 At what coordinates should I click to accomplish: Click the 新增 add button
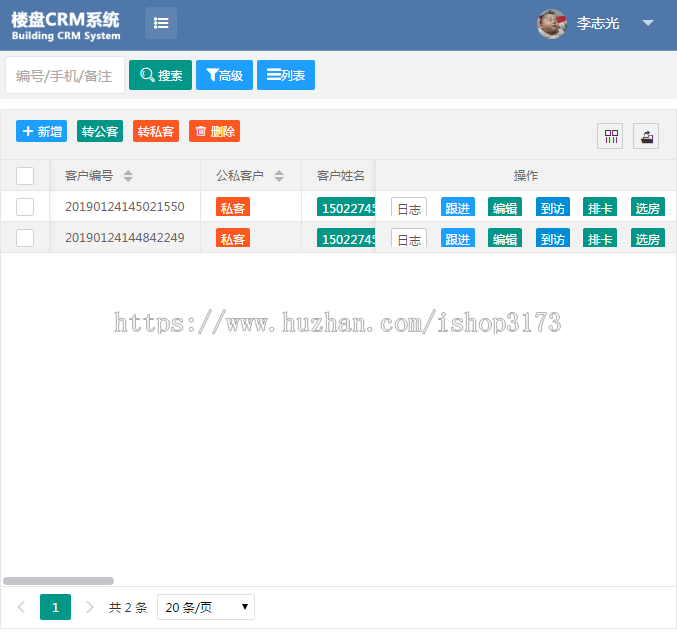pyautogui.click(x=42, y=131)
